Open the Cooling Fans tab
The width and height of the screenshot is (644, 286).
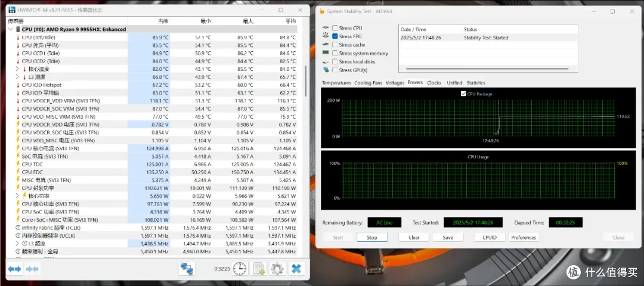[x=368, y=83]
